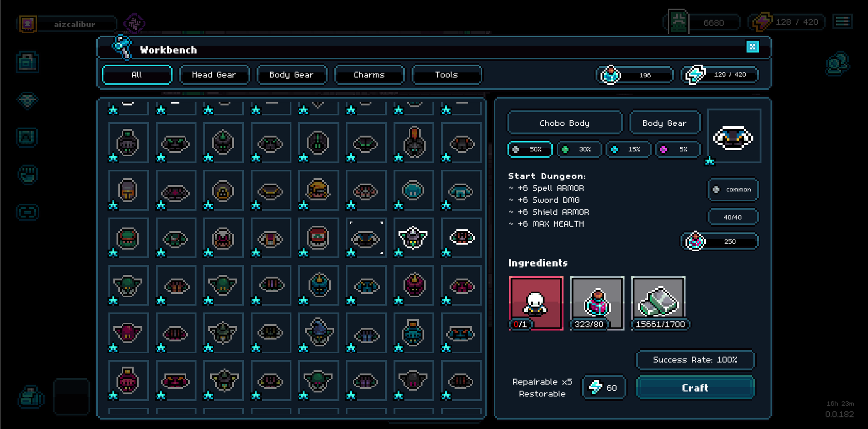This screenshot has height=429, width=868.
Task: Select the 30% rarity chance toggle
Action: [579, 149]
